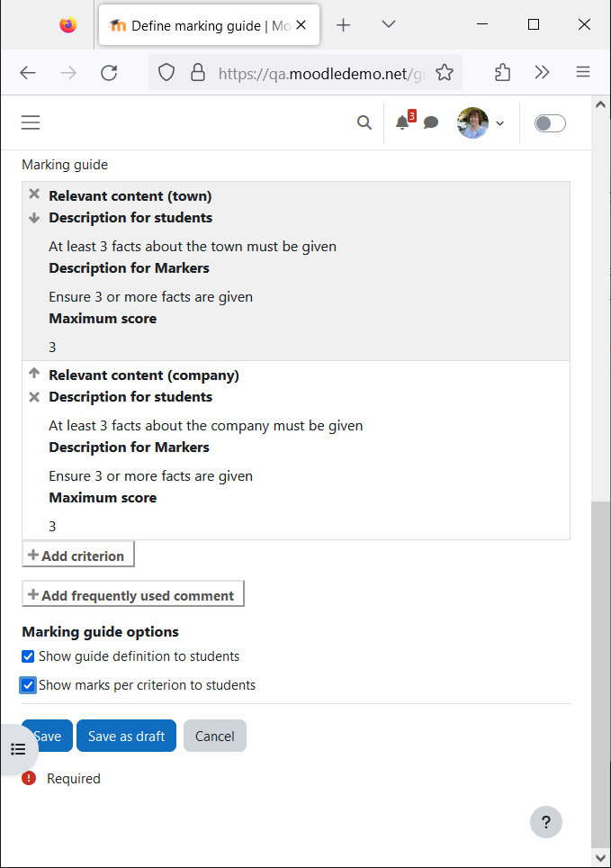Open the side navigation hamburger menu
This screenshot has width=611, height=868.
31,122
